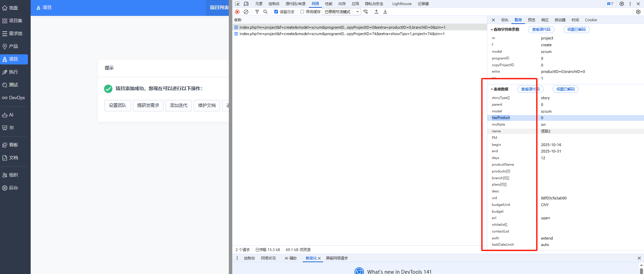This screenshot has height=274, width=644.
Task: Enable the 停用缓存 checkbox
Action: tap(302, 12)
